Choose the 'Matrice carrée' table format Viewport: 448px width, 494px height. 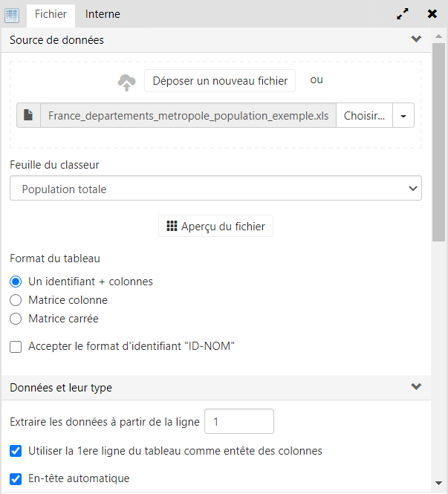tap(16, 319)
